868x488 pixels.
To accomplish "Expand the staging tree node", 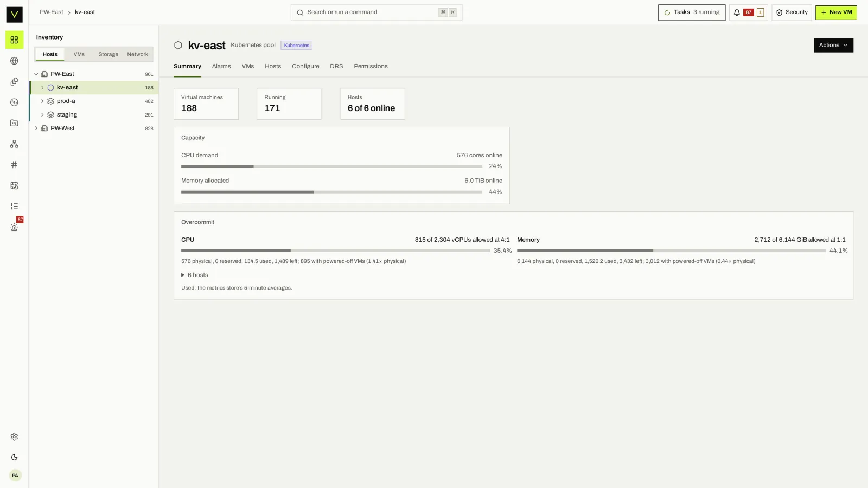I will (42, 115).
